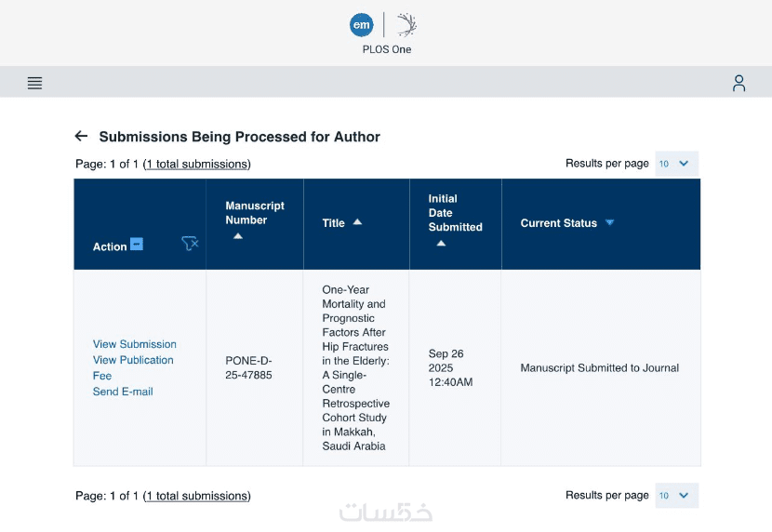
Task: Open bottom Results per page dropdown
Action: pyautogui.click(x=676, y=496)
